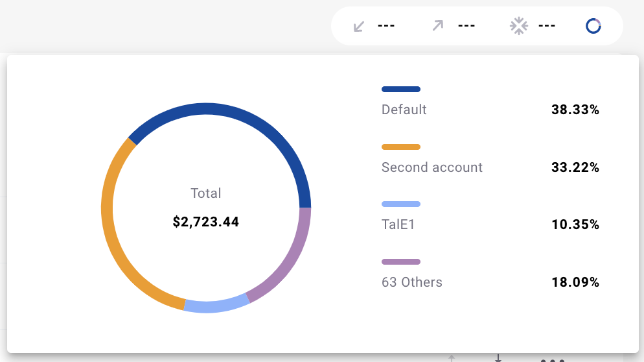This screenshot has height=362, width=644.
Task: Click the dashes value beside snowflake icon
Action: pos(547,26)
